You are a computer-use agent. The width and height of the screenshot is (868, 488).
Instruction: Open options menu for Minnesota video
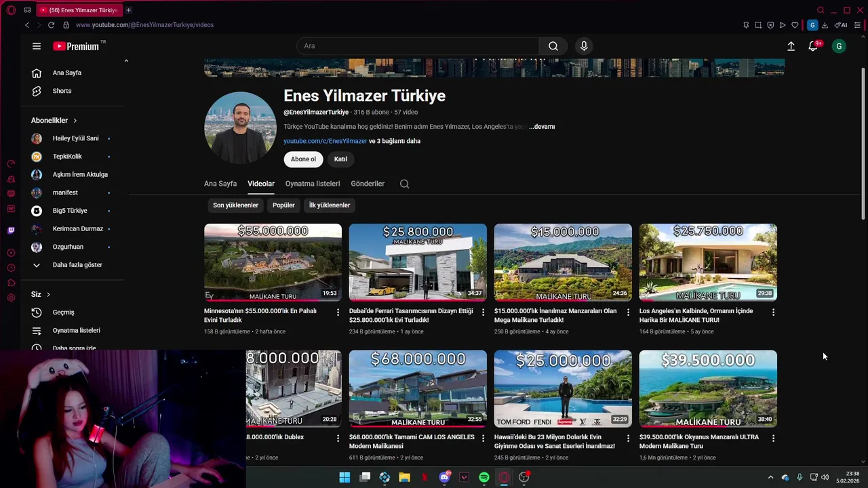click(x=338, y=312)
